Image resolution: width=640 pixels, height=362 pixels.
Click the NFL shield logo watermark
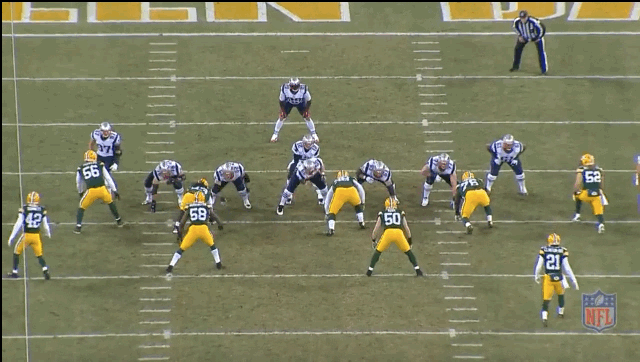click(x=599, y=311)
